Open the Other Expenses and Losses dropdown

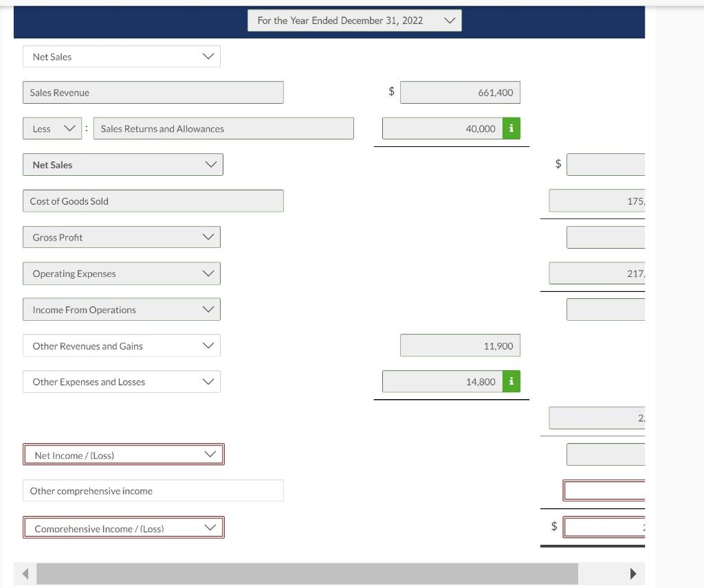pos(122,382)
